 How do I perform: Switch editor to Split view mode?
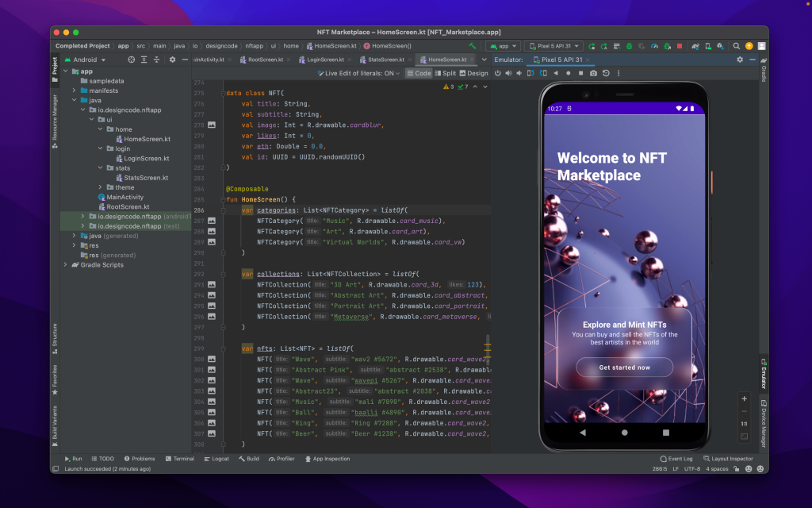pyautogui.click(x=444, y=73)
